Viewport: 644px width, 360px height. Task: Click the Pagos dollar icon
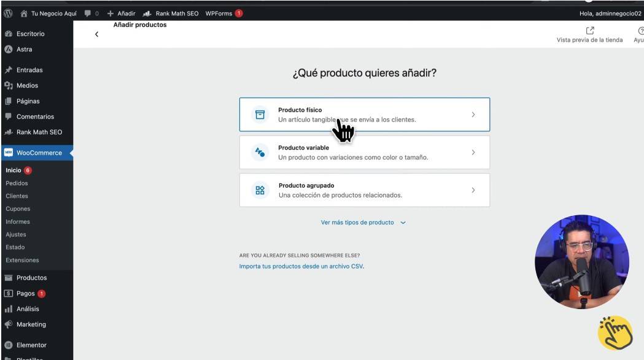coord(8,294)
